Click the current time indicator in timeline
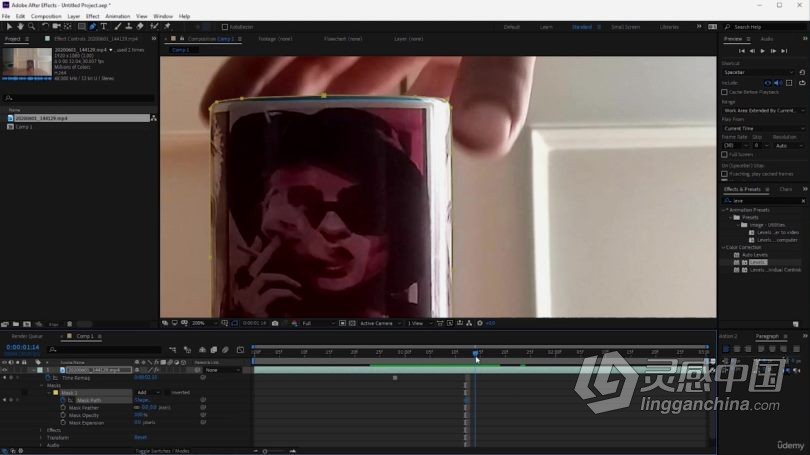This screenshot has width=810, height=455. point(475,352)
